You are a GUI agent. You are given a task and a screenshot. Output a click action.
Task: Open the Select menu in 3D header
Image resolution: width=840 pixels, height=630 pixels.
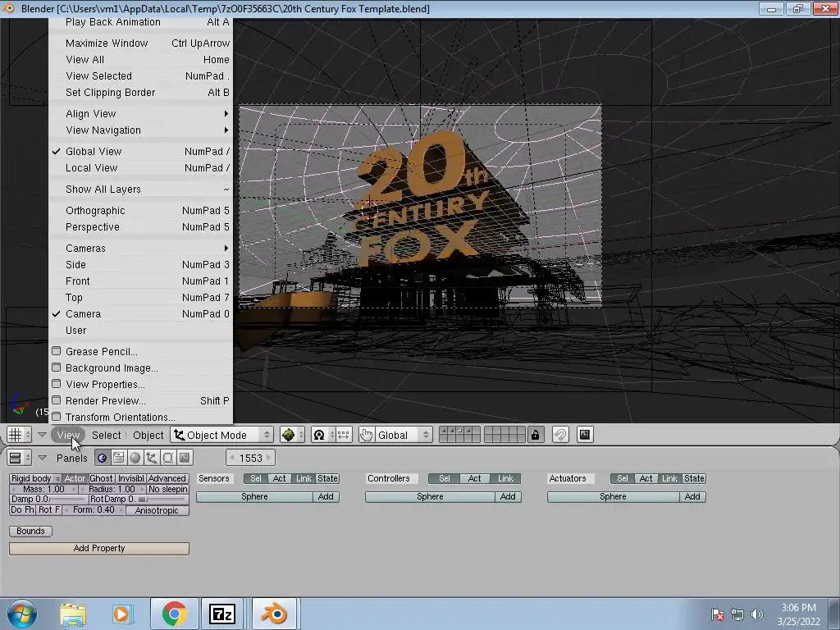(106, 435)
